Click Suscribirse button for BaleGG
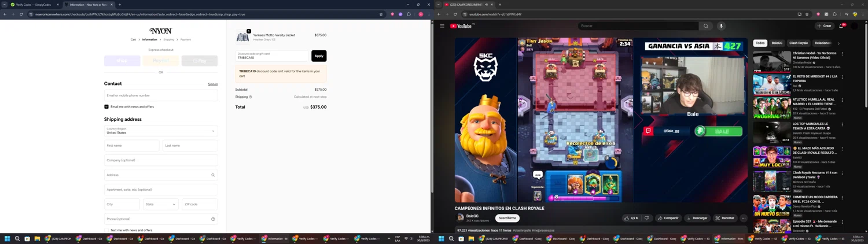Screen dimensions: 868x244 tap(507, 218)
